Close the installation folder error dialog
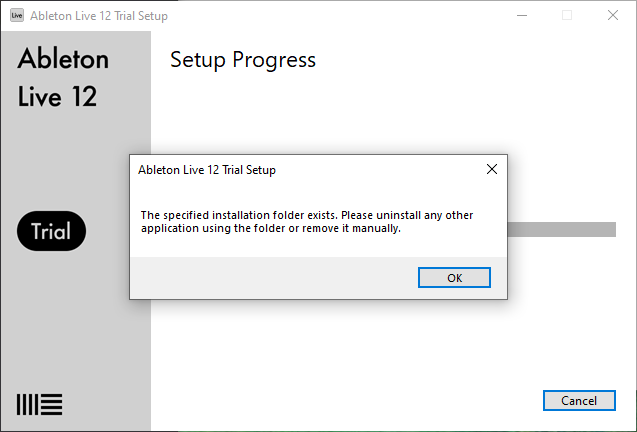The image size is (637, 432). 492,169
